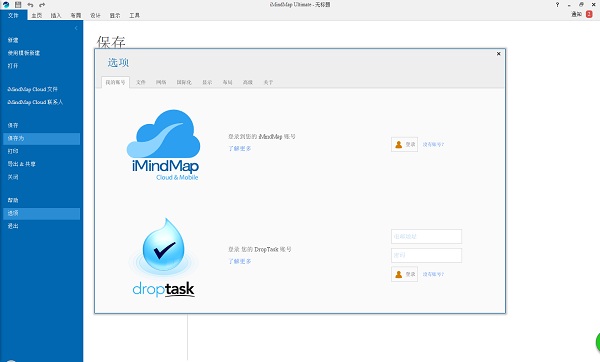Switch to the 国际化 options tab
This screenshot has width=600, height=362.
(x=184, y=82)
